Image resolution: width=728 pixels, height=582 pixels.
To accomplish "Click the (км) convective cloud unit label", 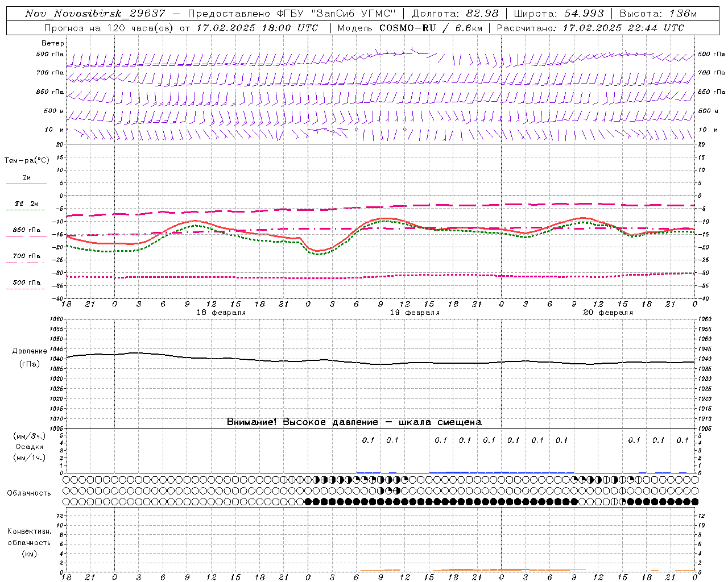I will coord(29,554).
